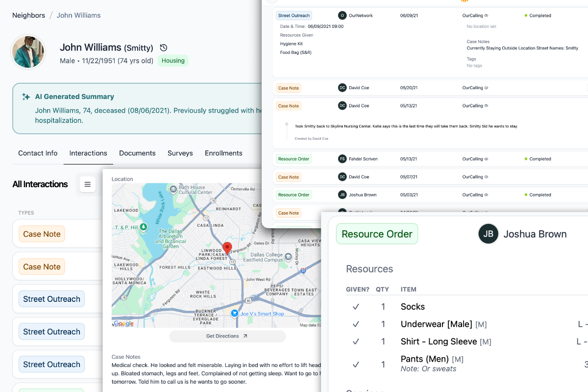588x392 pixels.
Task: Click the Joe V's Smart Shop map marker
Action: 235,314
